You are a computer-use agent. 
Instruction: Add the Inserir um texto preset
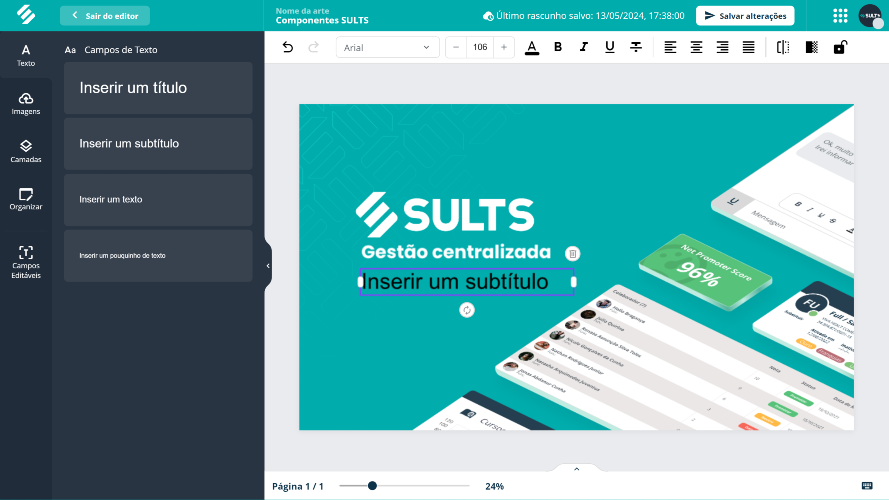158,200
